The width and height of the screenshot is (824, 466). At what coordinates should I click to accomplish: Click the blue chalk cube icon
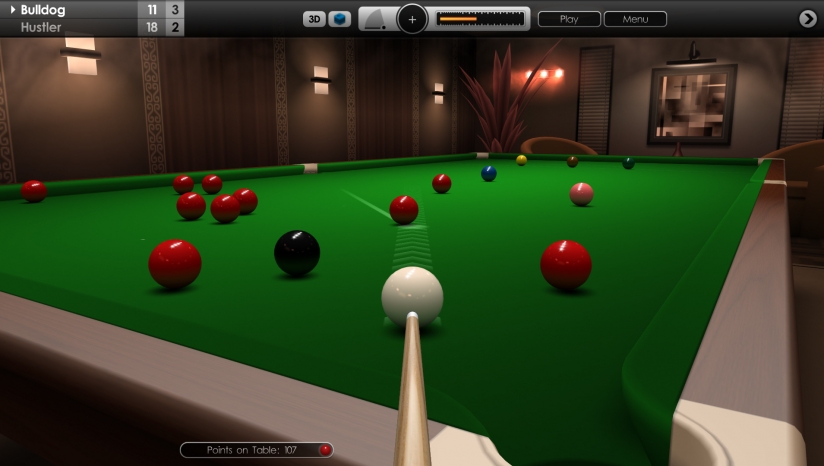pyautogui.click(x=339, y=19)
